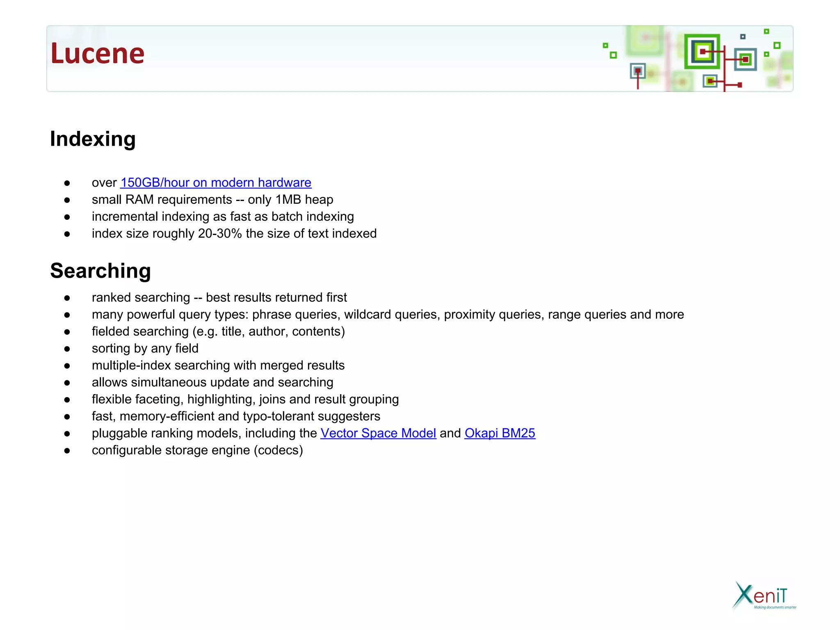The width and height of the screenshot is (840, 630).
Task: Open the Okapi BM25 link
Action: tap(500, 433)
